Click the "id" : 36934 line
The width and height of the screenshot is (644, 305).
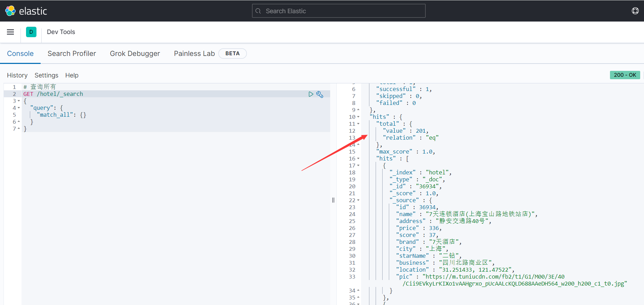[x=417, y=207]
